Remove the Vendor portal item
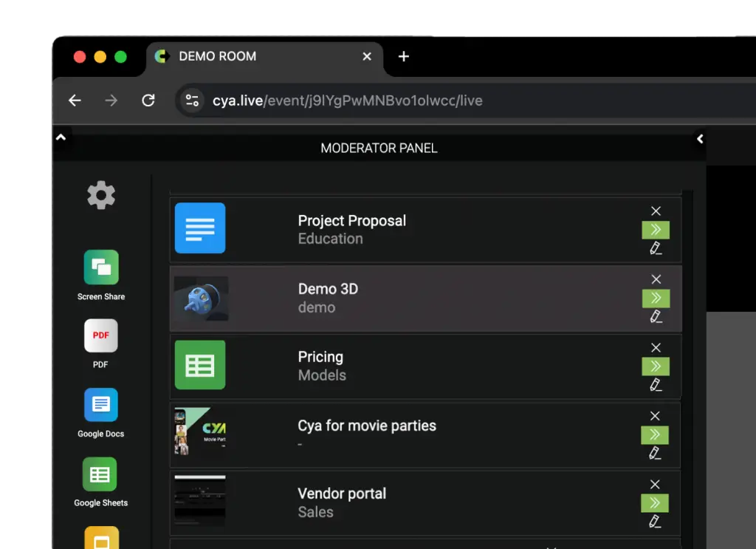The width and height of the screenshot is (756, 549). coord(655,484)
